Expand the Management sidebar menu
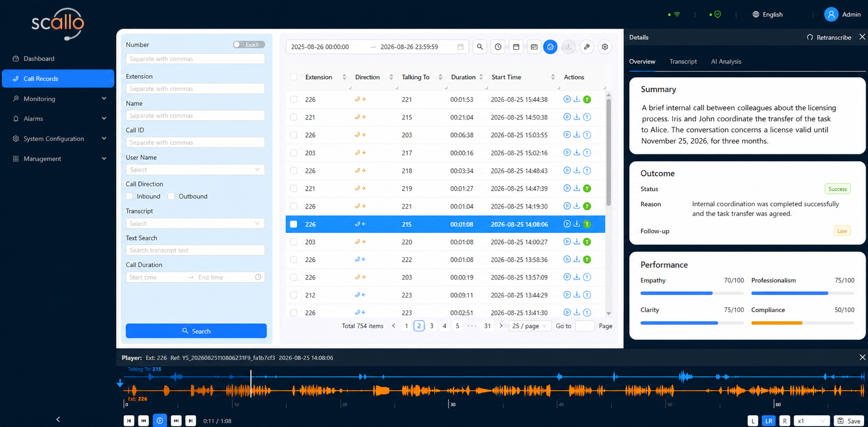The width and height of the screenshot is (868, 427). (x=58, y=159)
